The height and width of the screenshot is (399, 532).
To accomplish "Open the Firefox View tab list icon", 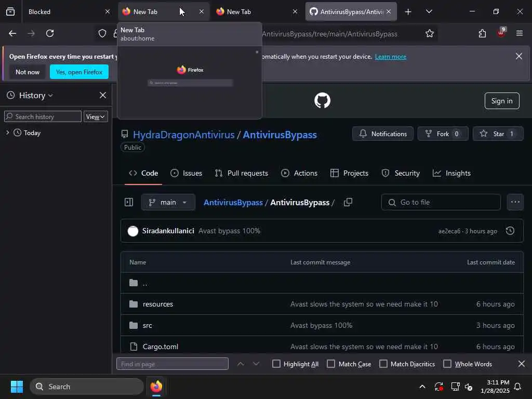I will [10, 12].
